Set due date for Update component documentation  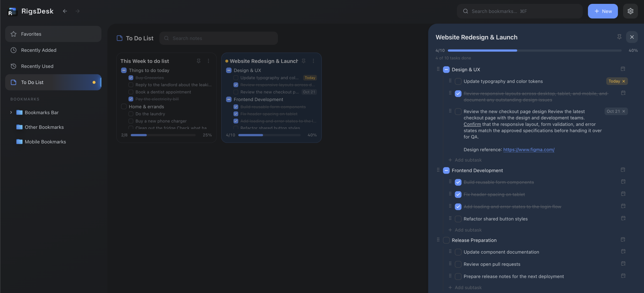click(623, 251)
